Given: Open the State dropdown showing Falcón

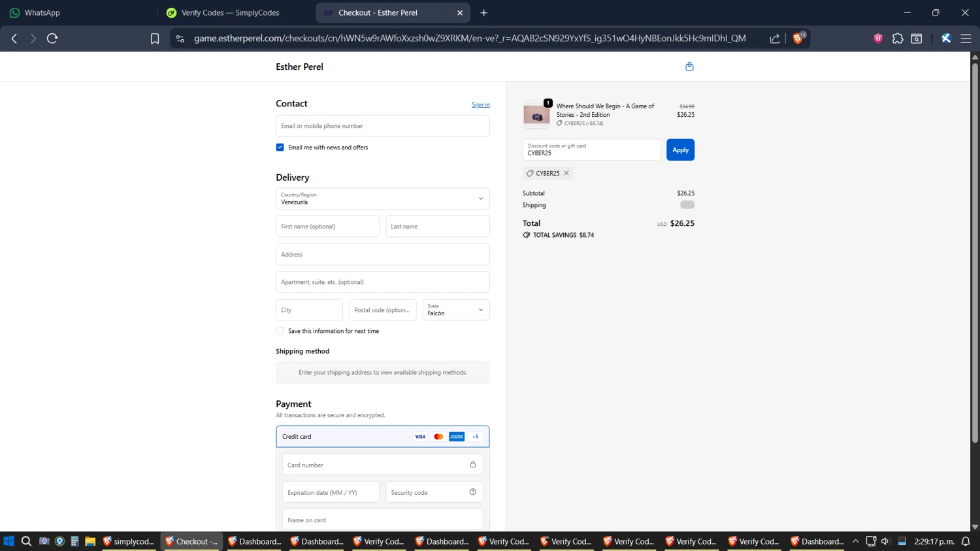Looking at the screenshot, I should click(x=456, y=310).
